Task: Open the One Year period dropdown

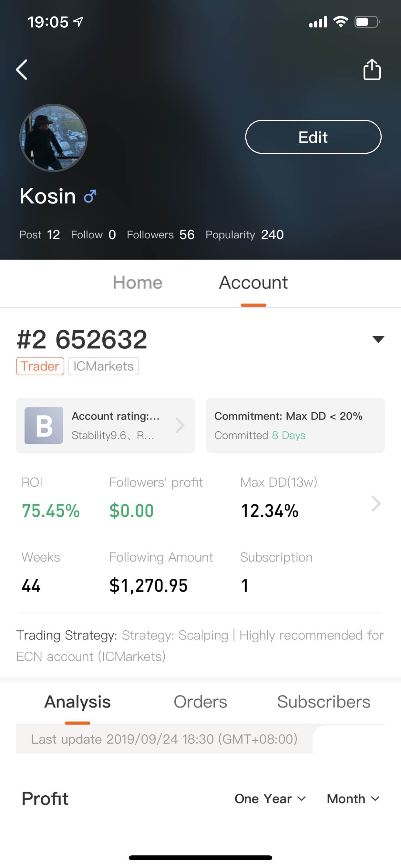Action: [x=270, y=798]
